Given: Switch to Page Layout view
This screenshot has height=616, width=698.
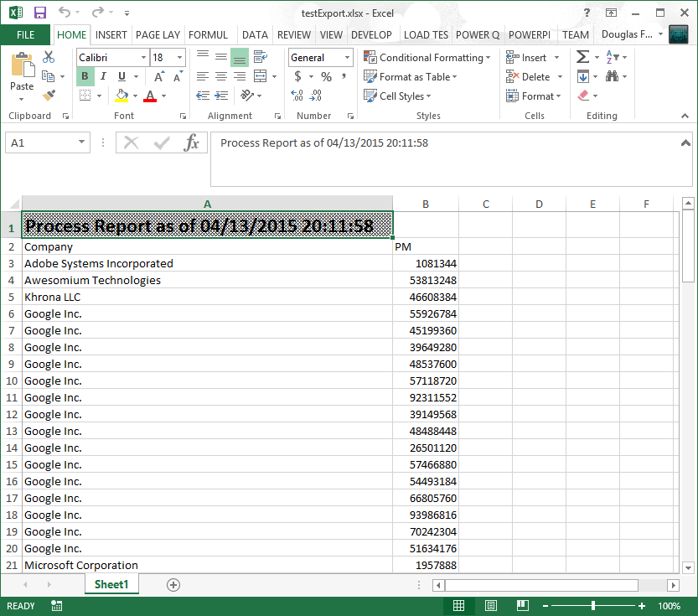Looking at the screenshot, I should [x=491, y=605].
